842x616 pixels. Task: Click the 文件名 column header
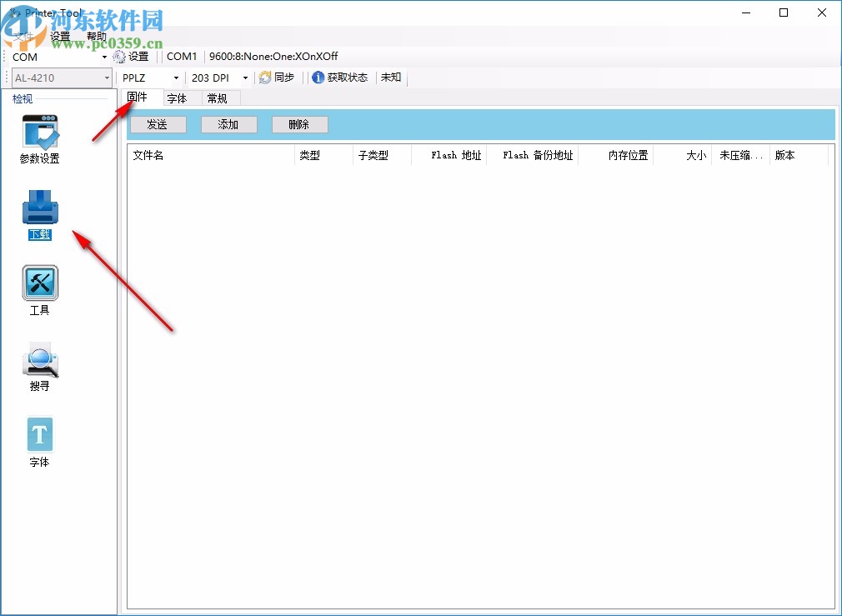(x=148, y=154)
